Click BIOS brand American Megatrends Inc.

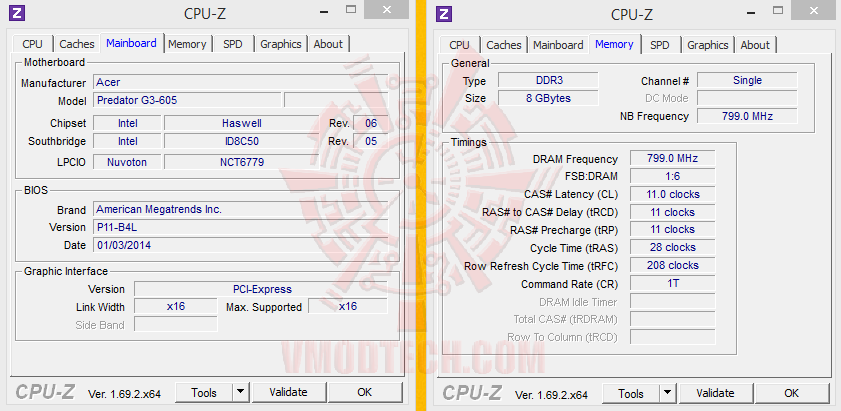tap(240, 209)
